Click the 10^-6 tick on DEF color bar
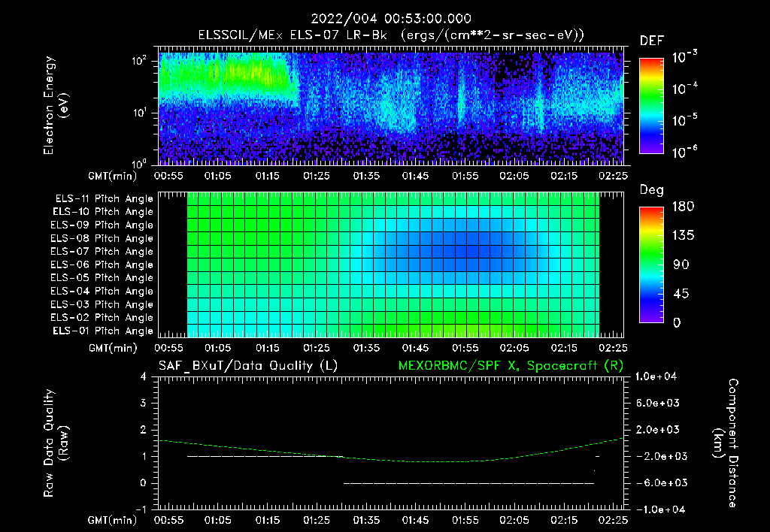 pos(684,152)
